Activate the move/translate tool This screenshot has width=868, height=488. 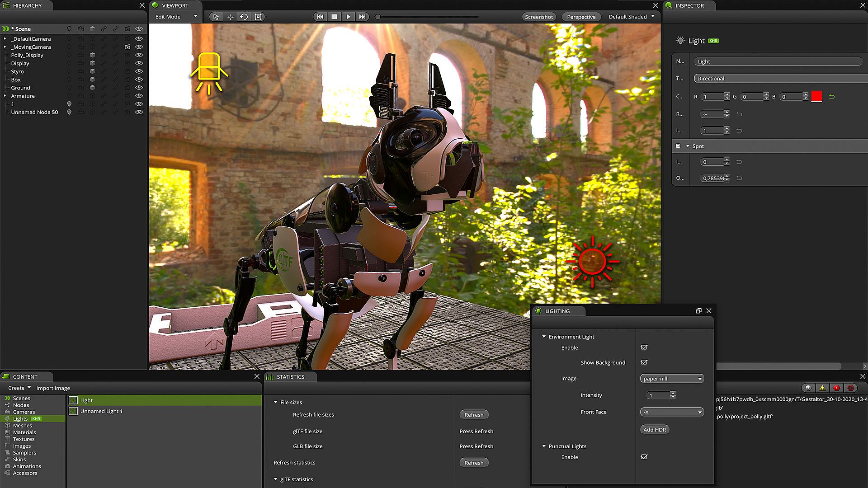230,17
